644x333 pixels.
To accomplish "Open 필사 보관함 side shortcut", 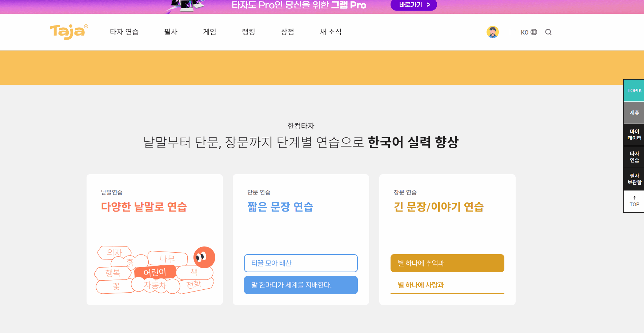I will click(x=634, y=179).
